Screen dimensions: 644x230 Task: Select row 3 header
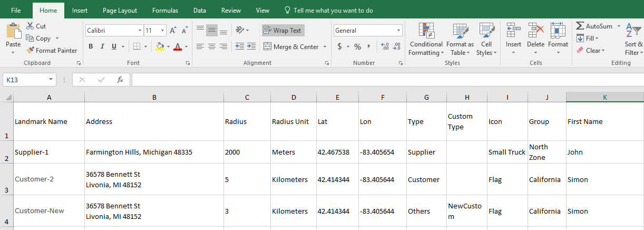click(x=6, y=179)
